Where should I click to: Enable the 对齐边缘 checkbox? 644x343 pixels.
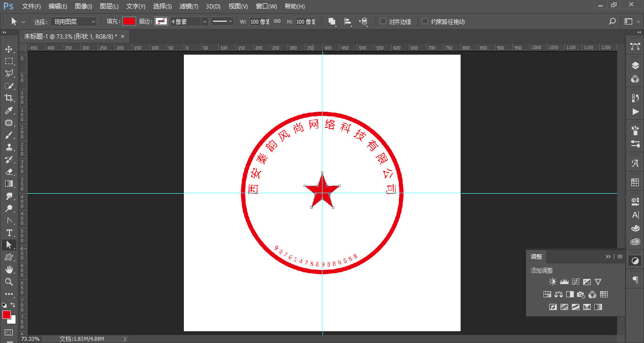pyautogui.click(x=383, y=21)
